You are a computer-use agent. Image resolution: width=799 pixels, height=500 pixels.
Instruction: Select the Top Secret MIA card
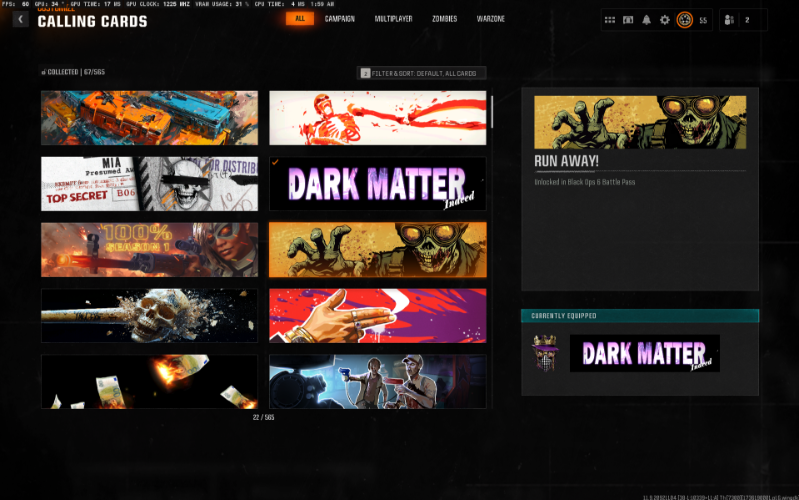(149, 183)
